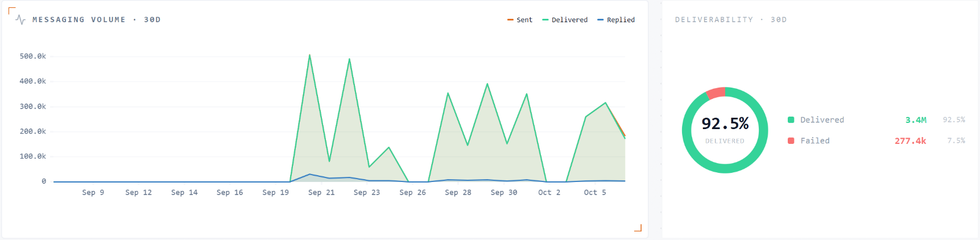Toggle the Replied series in legend
The width and height of the screenshot is (980, 240).
click(616, 20)
